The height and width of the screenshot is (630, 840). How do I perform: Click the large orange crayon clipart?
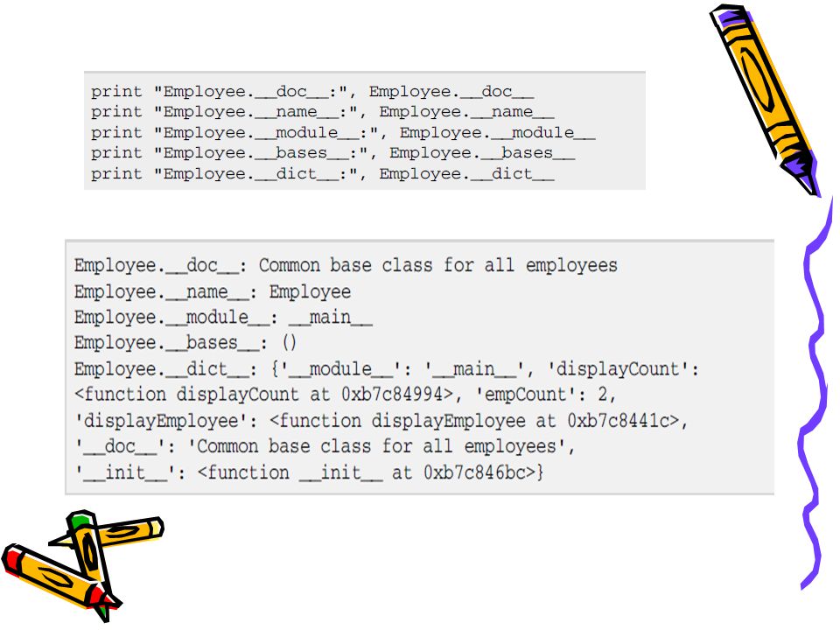765,99
